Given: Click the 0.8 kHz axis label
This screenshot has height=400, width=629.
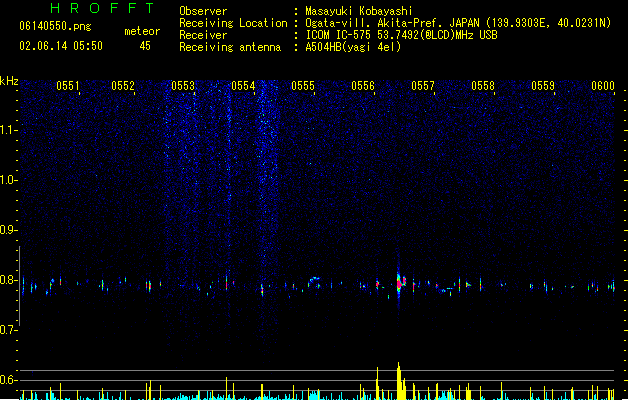Looking at the screenshot, I should coord(8,280).
